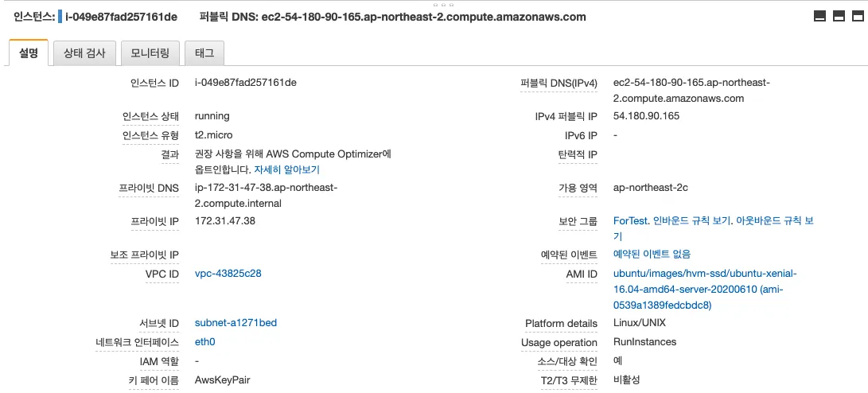Click the 탄력적 IP field label
This screenshot has height=393, width=868.
578,155
